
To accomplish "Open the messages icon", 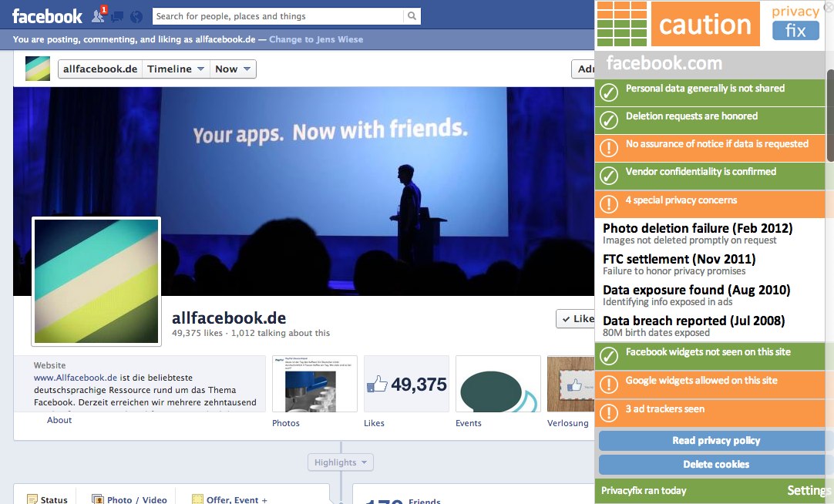I will [x=118, y=16].
